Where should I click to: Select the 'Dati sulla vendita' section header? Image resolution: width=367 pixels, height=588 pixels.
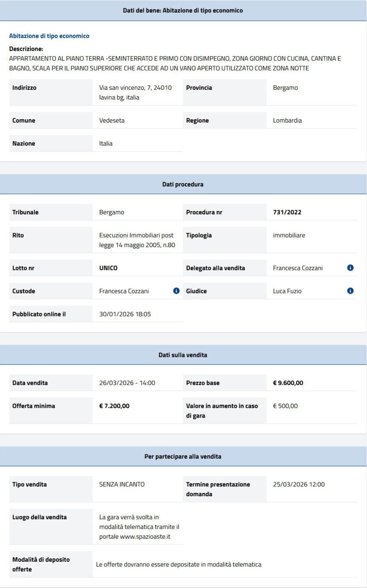point(183,355)
